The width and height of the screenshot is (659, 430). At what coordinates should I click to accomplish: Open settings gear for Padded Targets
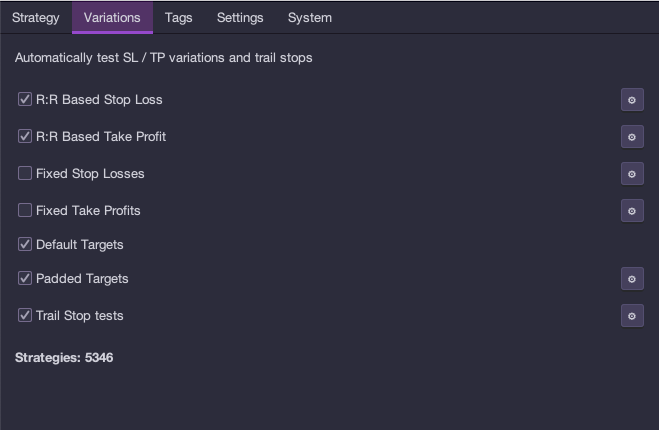[x=632, y=279]
